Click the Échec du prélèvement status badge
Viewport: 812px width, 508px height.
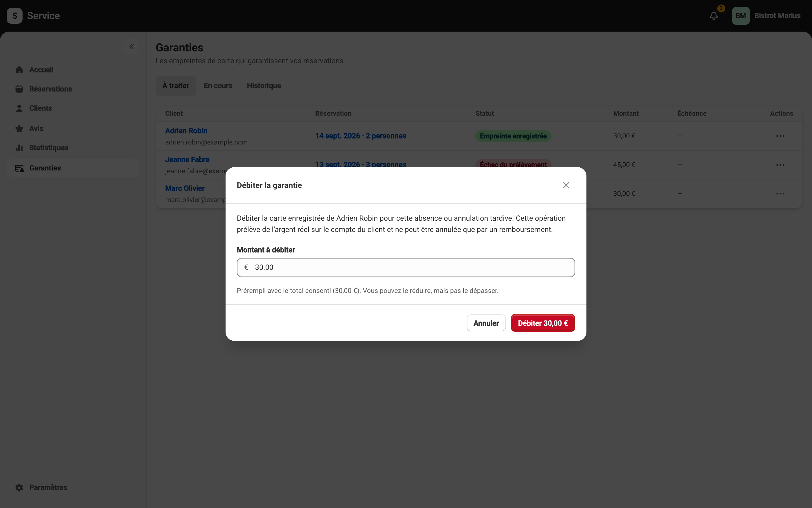[513, 164]
